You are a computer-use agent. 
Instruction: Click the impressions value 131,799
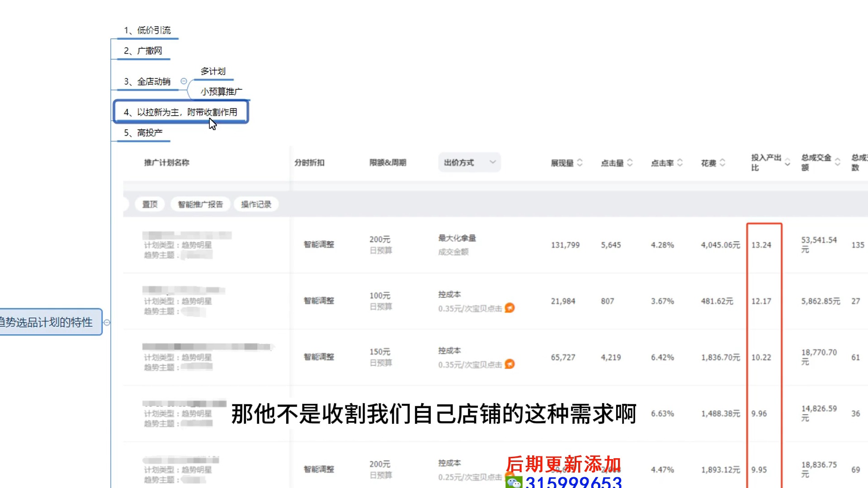(x=565, y=245)
